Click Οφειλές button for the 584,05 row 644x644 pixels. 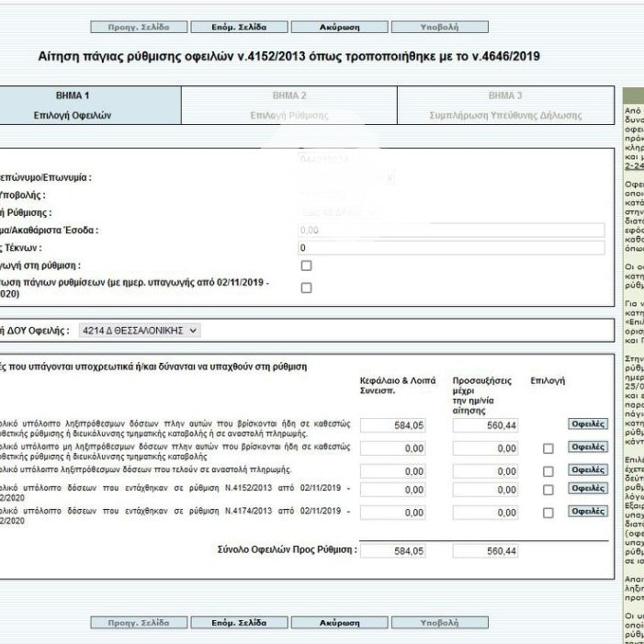(x=587, y=424)
